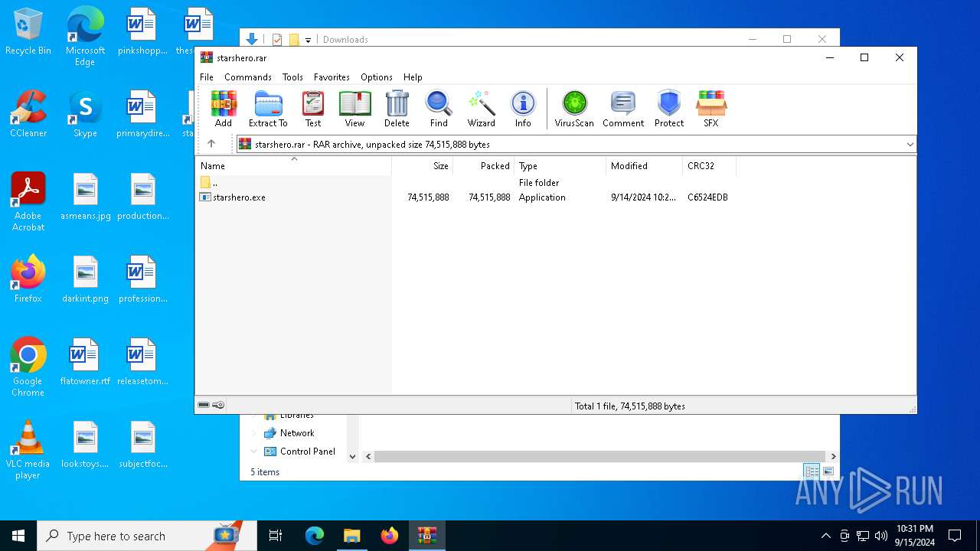The width and height of the screenshot is (980, 551).
Task: Sort by Size column header
Action: 423,165
